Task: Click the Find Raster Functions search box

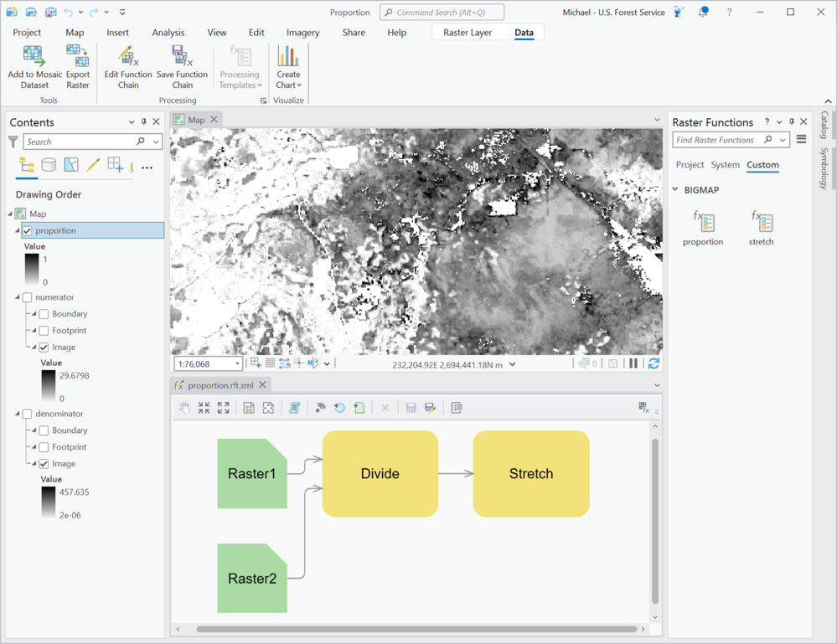Action: (x=718, y=140)
